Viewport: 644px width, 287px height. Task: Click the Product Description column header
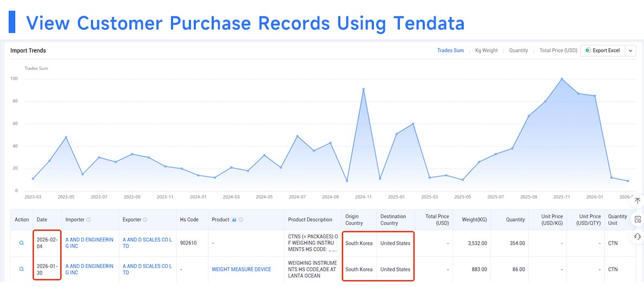point(310,220)
